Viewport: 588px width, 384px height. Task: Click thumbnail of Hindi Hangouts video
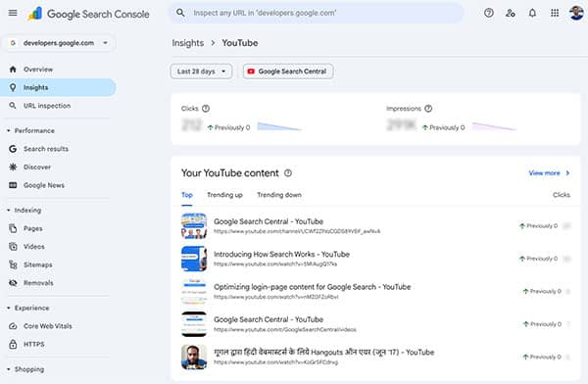194,357
